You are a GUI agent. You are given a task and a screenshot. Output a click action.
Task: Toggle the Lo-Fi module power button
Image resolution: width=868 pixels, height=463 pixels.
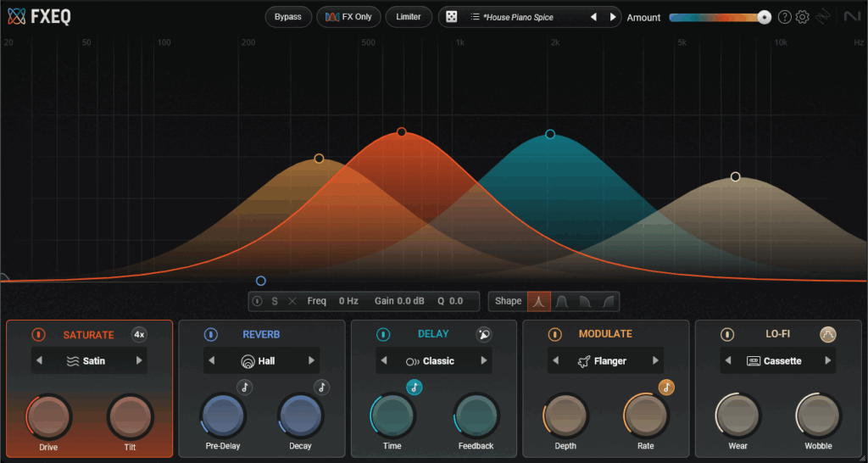pos(726,334)
